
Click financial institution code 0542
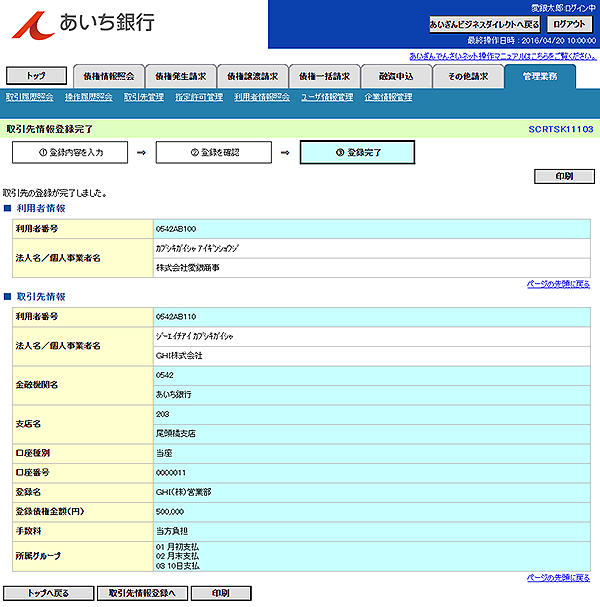pos(165,376)
